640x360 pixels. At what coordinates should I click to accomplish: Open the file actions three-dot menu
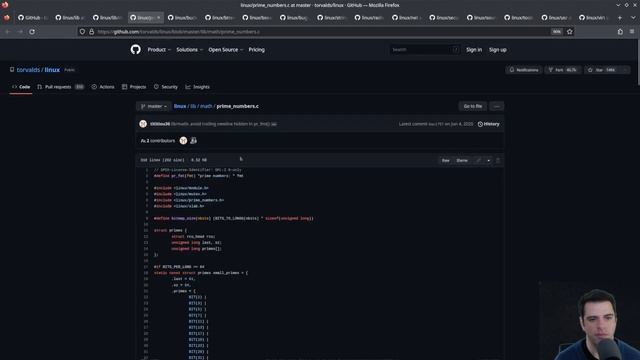(496, 106)
